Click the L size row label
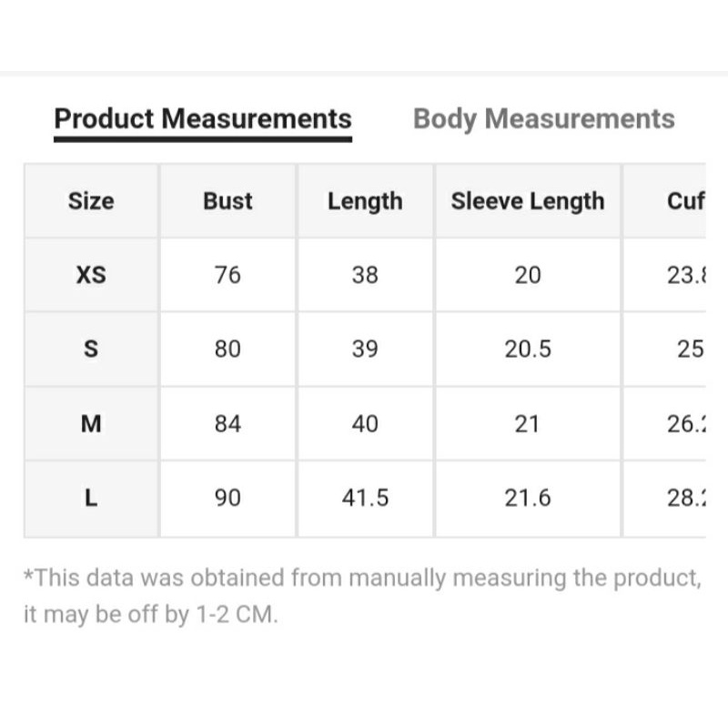The height and width of the screenshot is (728, 728). pyautogui.click(x=91, y=498)
